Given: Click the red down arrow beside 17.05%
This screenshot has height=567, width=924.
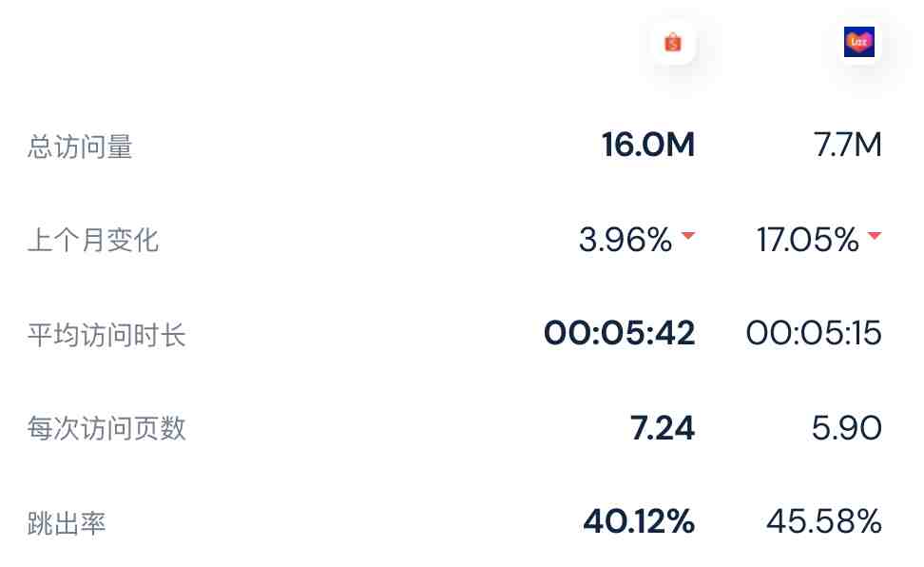Looking at the screenshot, I should tap(875, 235).
